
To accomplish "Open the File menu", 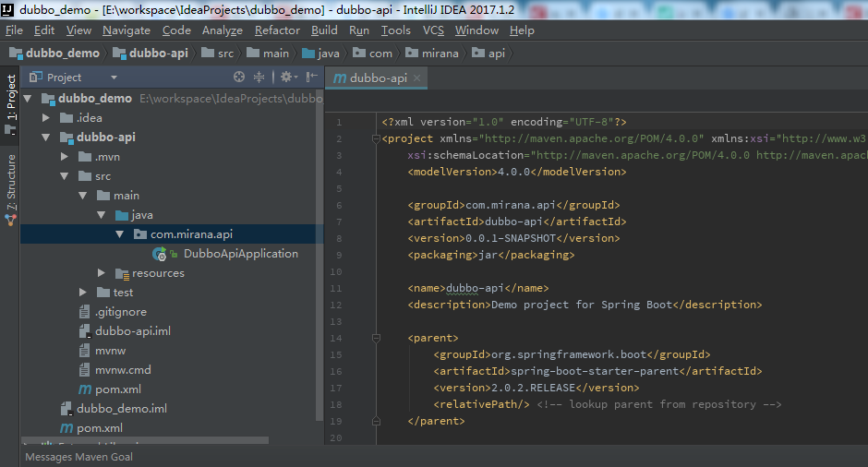I will 14,30.
